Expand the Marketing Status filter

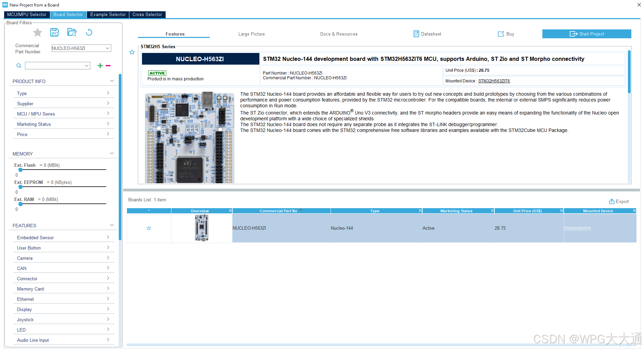click(x=108, y=124)
